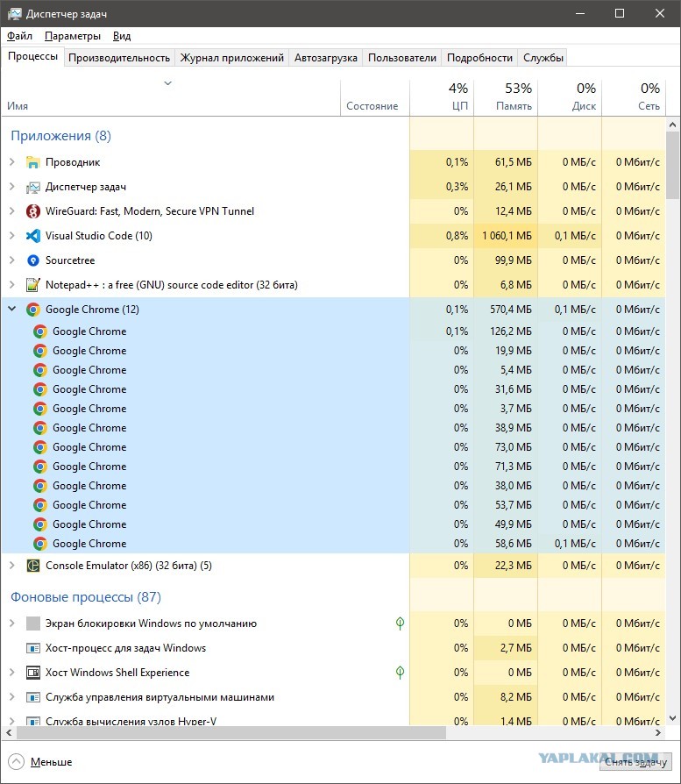Sort by the Имя column header
The width and height of the screenshot is (681, 784).
(171, 97)
